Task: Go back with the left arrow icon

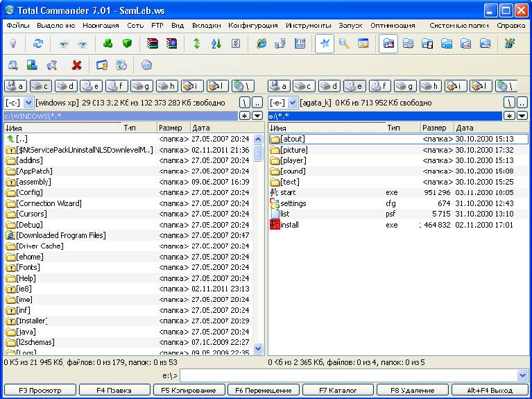Action: pyautogui.click(x=63, y=44)
